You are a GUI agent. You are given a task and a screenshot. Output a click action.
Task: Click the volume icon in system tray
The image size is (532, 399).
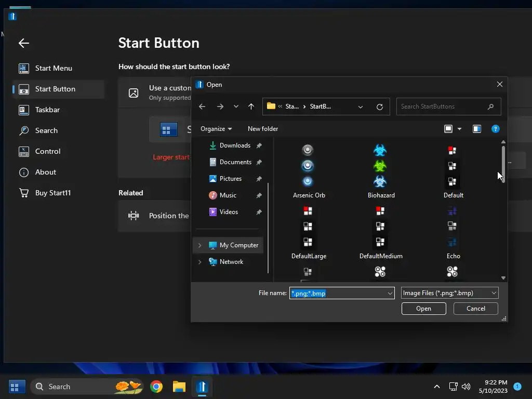466,387
